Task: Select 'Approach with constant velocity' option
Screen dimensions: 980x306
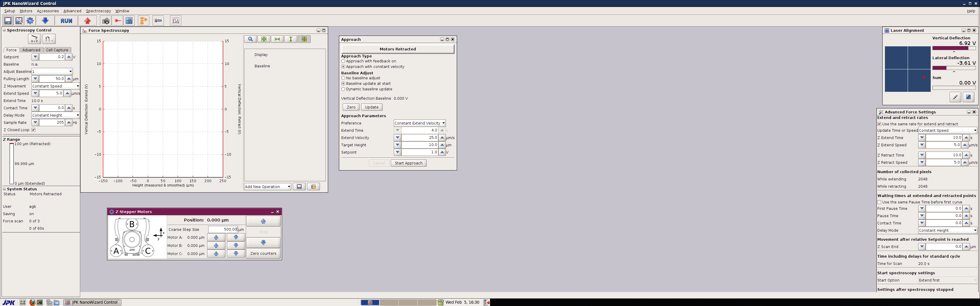Action: click(343, 67)
